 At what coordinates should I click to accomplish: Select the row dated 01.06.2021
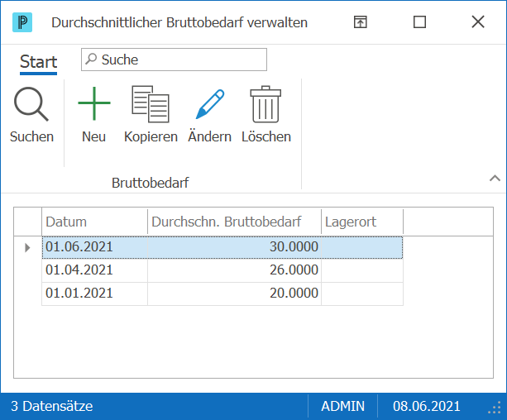point(222,247)
